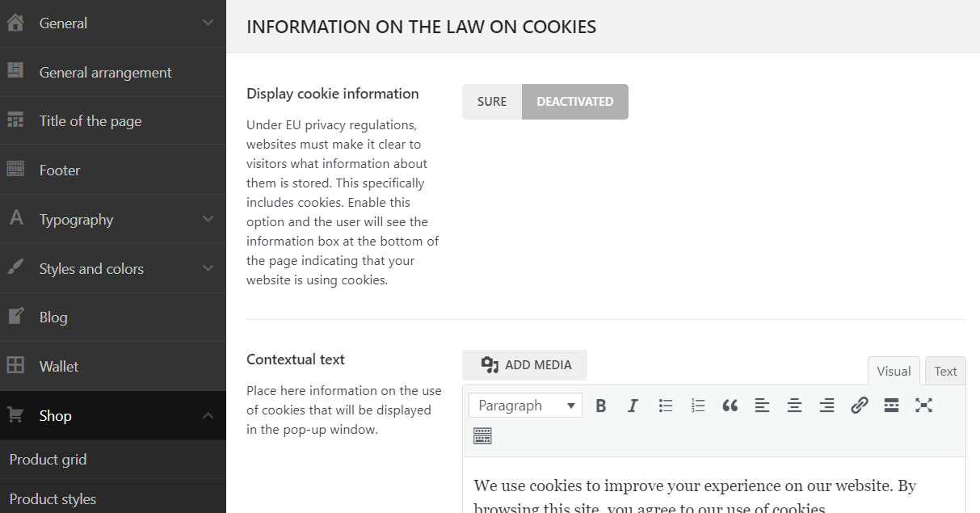Center align the text

pyautogui.click(x=794, y=406)
